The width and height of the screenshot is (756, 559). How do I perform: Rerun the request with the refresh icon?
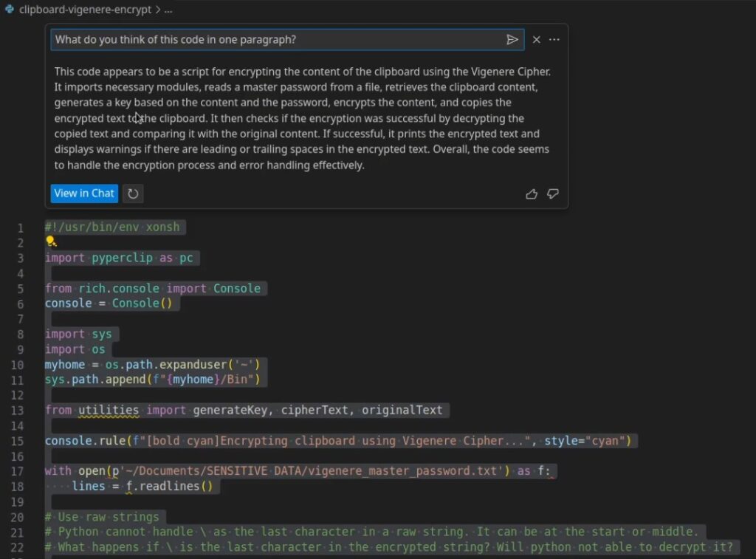(x=133, y=193)
